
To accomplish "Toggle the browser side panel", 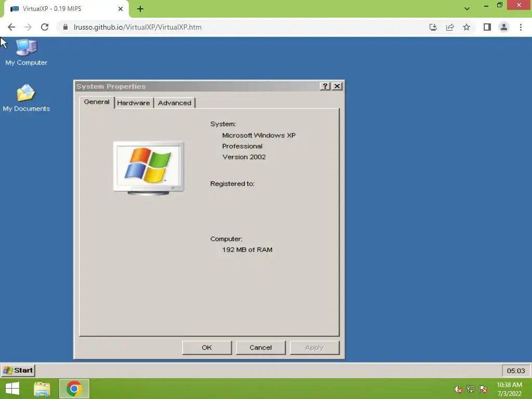I will [x=487, y=27].
